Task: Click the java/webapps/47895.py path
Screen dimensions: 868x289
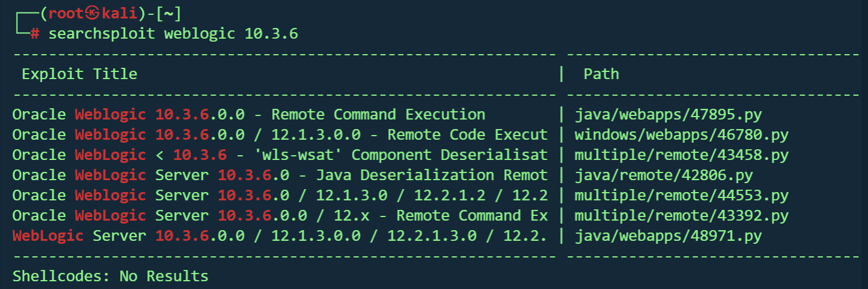Action: coord(668,114)
